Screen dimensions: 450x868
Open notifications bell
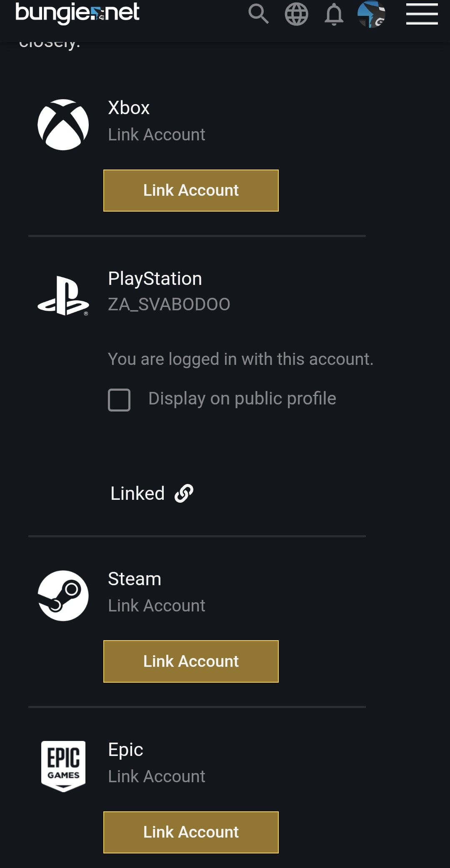coord(334,15)
